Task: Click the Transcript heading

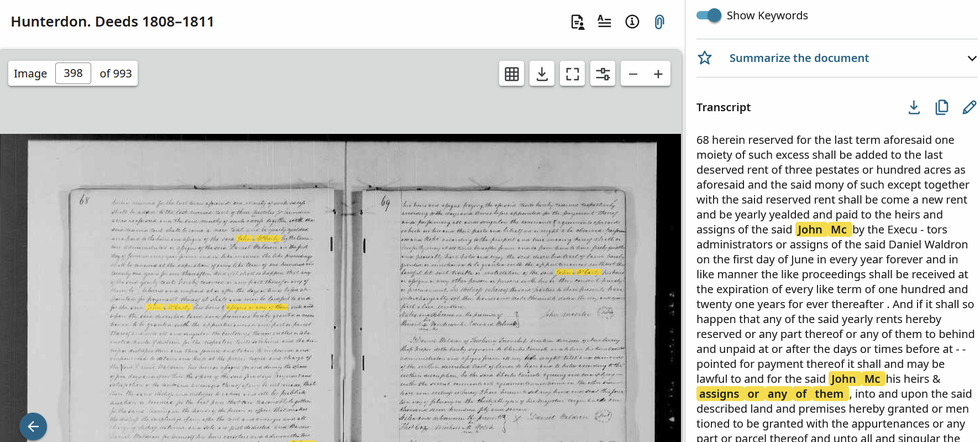Action: pyautogui.click(x=723, y=107)
